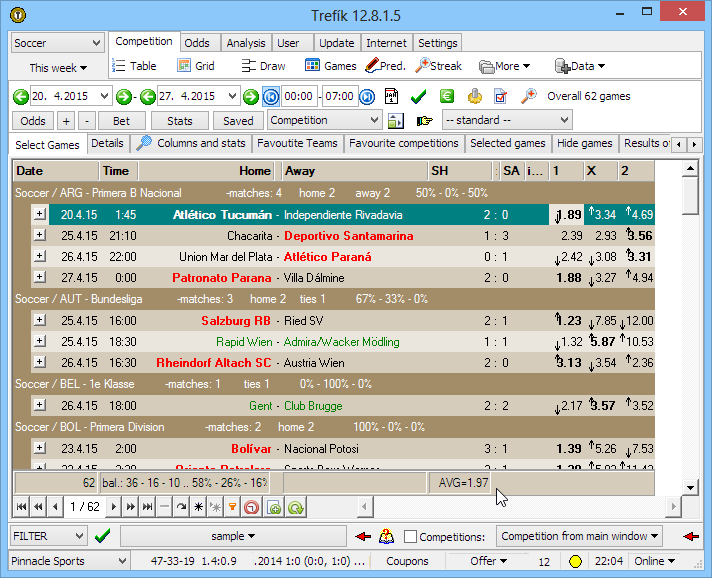Image resolution: width=712 pixels, height=578 pixels.
Task: Click the pointing hand icon beside standard dropdown
Action: [x=424, y=120]
